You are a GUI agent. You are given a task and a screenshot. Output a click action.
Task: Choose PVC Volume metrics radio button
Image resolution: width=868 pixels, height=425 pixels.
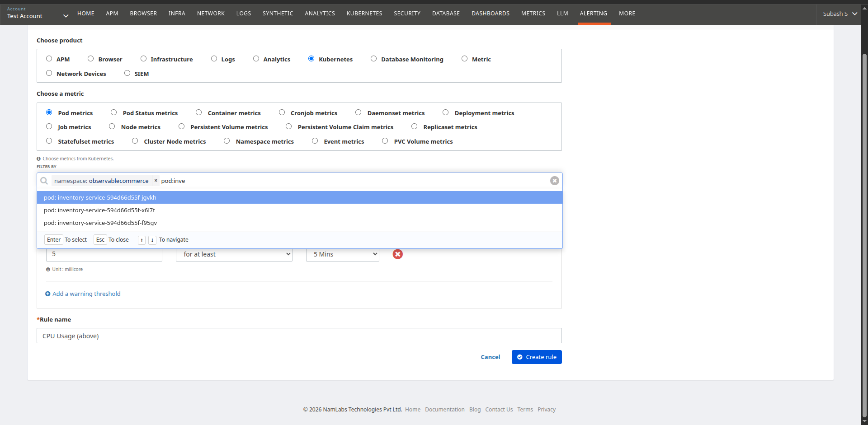(385, 141)
